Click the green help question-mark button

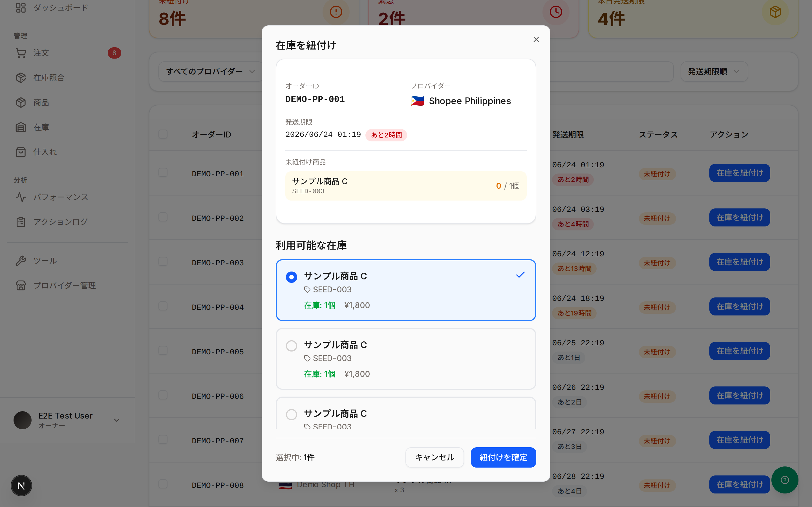coord(784,480)
